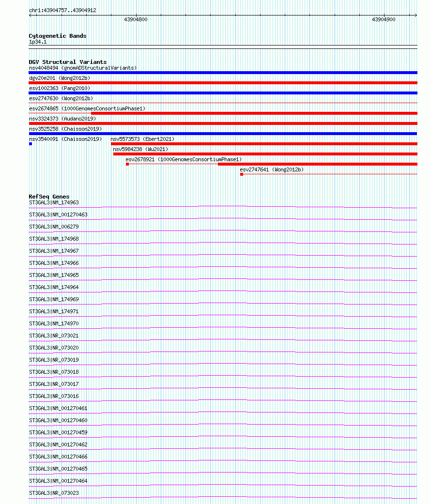Click ruler position label 43904800

(136, 19)
